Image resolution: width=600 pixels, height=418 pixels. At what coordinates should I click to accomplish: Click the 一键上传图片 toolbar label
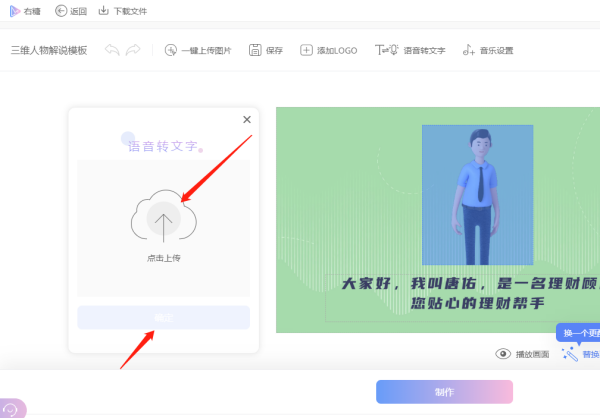(206, 51)
